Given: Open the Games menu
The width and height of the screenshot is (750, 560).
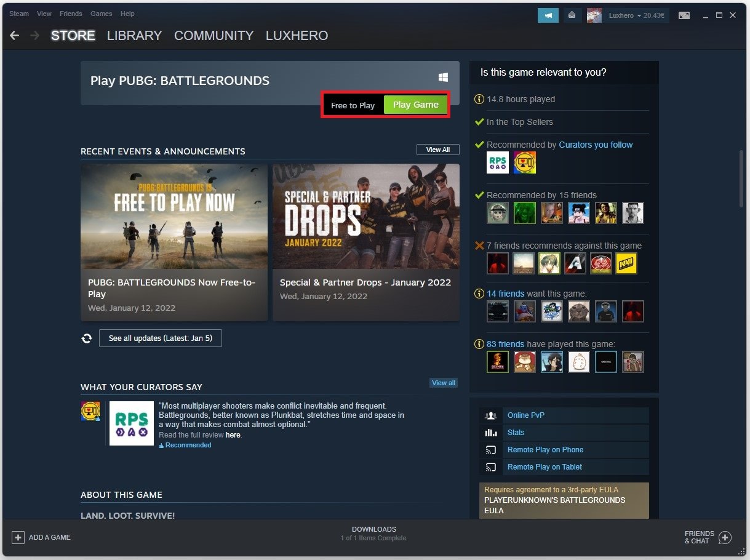Looking at the screenshot, I should pos(101,14).
